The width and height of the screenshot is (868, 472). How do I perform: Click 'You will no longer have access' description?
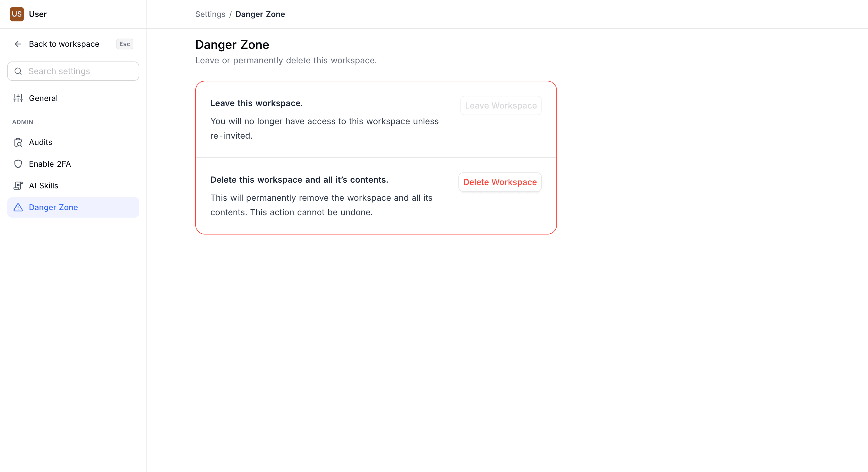pos(325,128)
